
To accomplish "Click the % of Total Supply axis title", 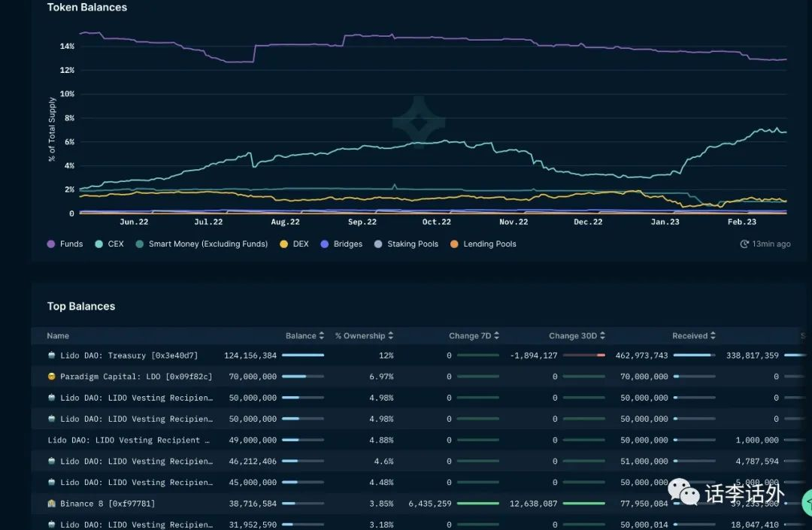I will coord(52,129).
